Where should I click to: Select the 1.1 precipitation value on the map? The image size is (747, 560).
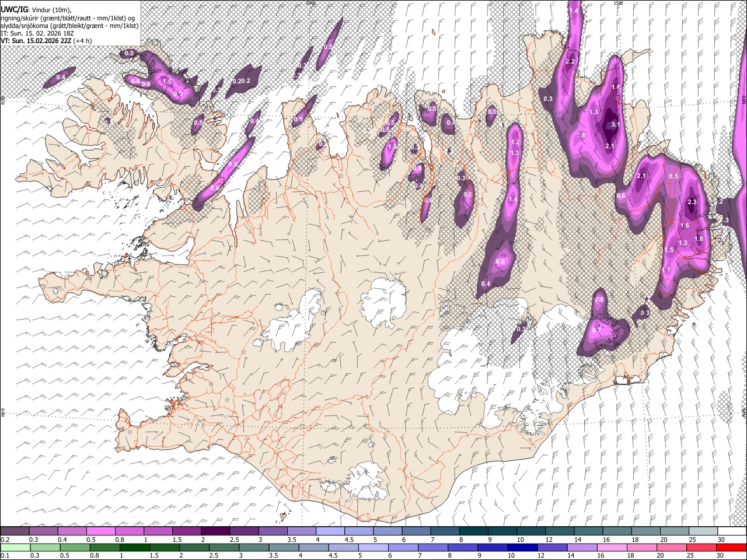(x=666, y=270)
